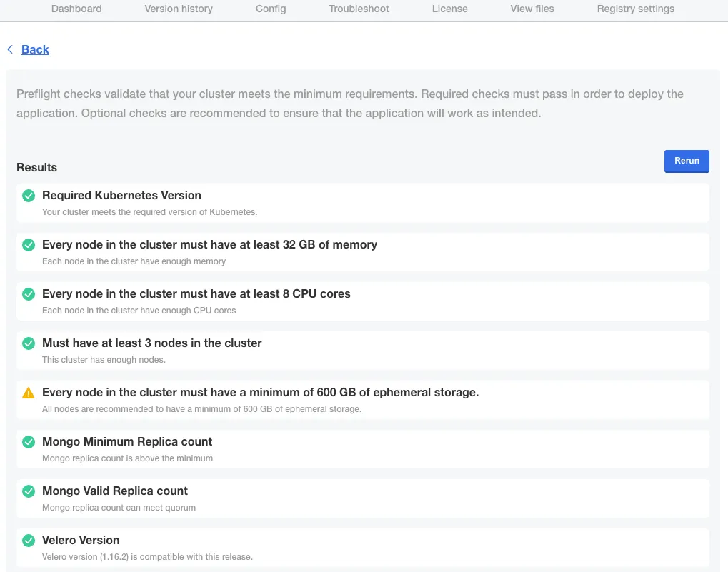Click the green check beside 32 GB memory check
The width and height of the screenshot is (728, 572).
pos(29,245)
